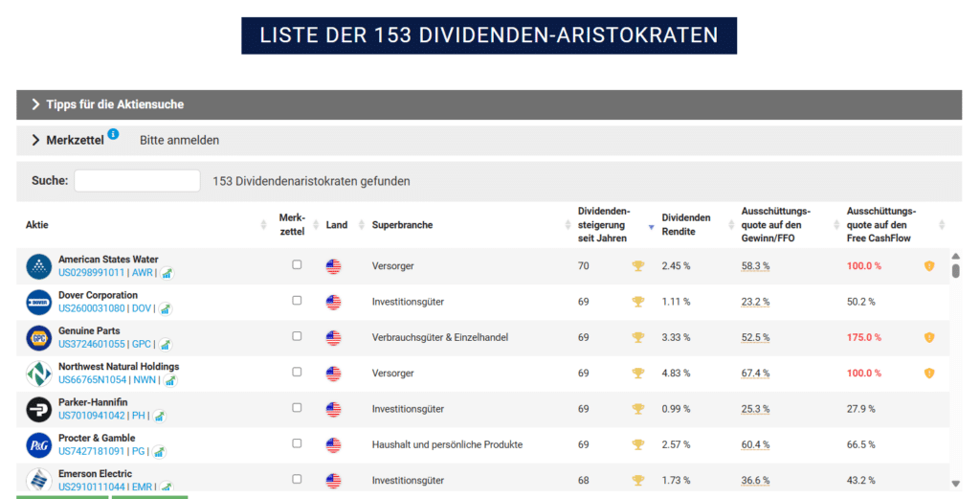Click the Parker-Hannifin logo icon
The width and height of the screenshot is (980, 499).
(38, 410)
